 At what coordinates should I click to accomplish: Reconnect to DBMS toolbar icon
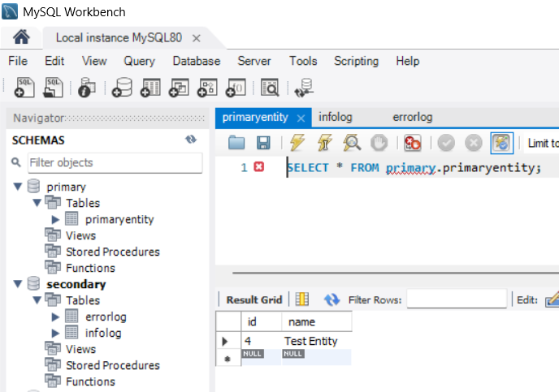(x=304, y=88)
